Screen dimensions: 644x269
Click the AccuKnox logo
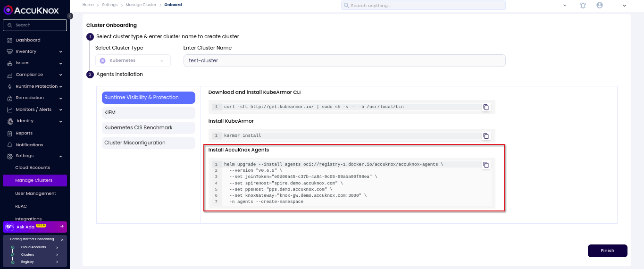coord(32,10)
